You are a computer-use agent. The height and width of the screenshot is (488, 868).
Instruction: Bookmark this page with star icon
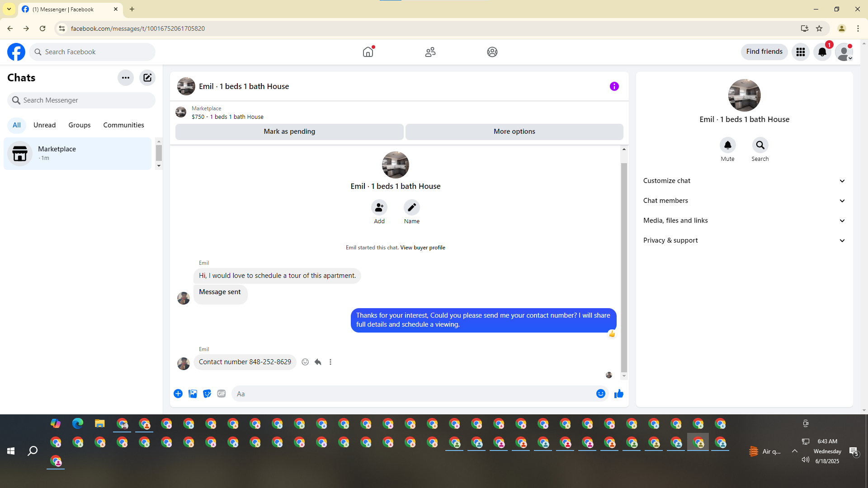pos(819,28)
